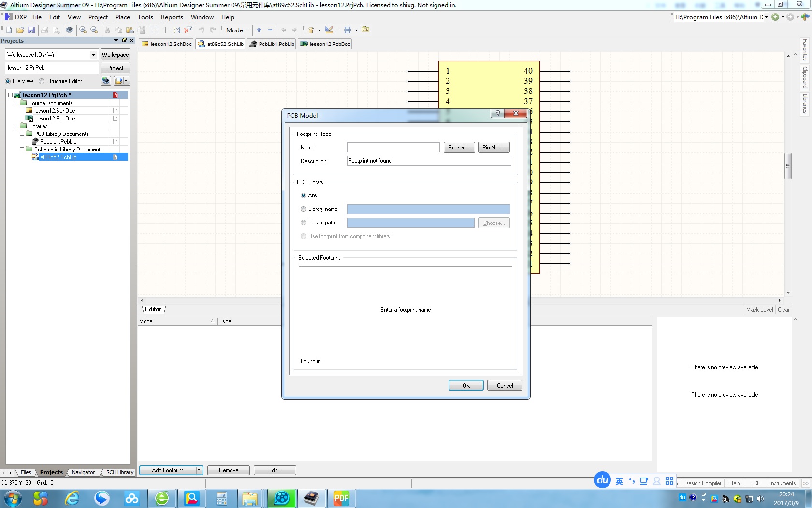
Task: Collapse the Source Documents folder
Action: pyautogui.click(x=16, y=103)
